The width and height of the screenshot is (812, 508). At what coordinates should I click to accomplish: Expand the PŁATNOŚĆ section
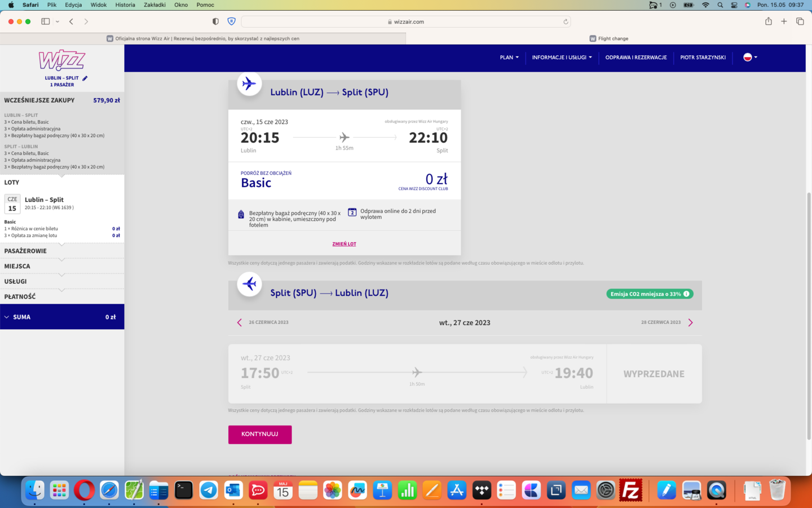(x=62, y=296)
